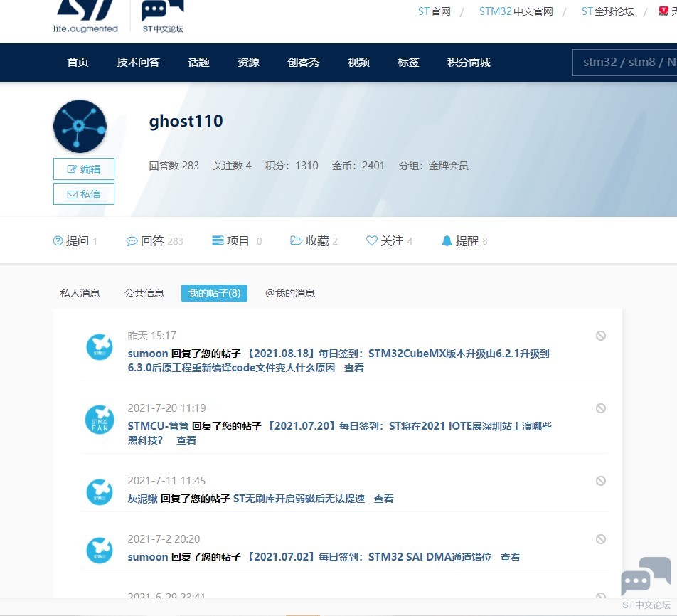Open sumoon user link in 昨天 15:17 message
This screenshot has height=616, width=677.
[148, 354]
